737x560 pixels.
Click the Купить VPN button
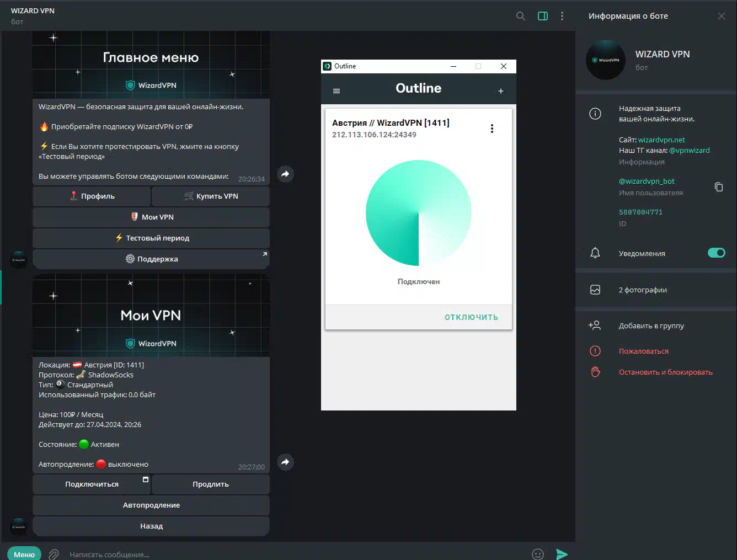pos(211,196)
